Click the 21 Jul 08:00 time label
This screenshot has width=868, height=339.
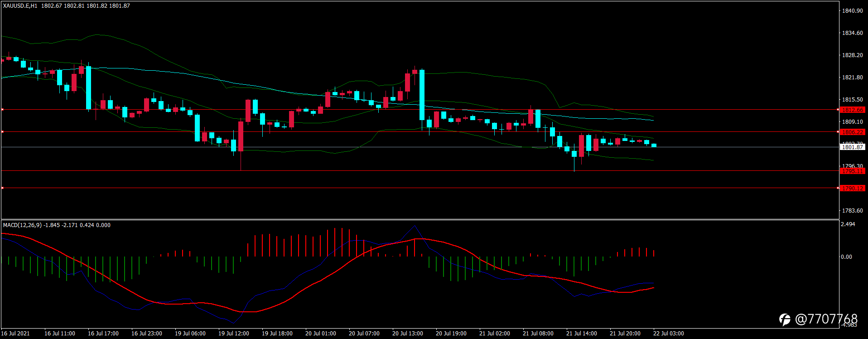coord(538,333)
